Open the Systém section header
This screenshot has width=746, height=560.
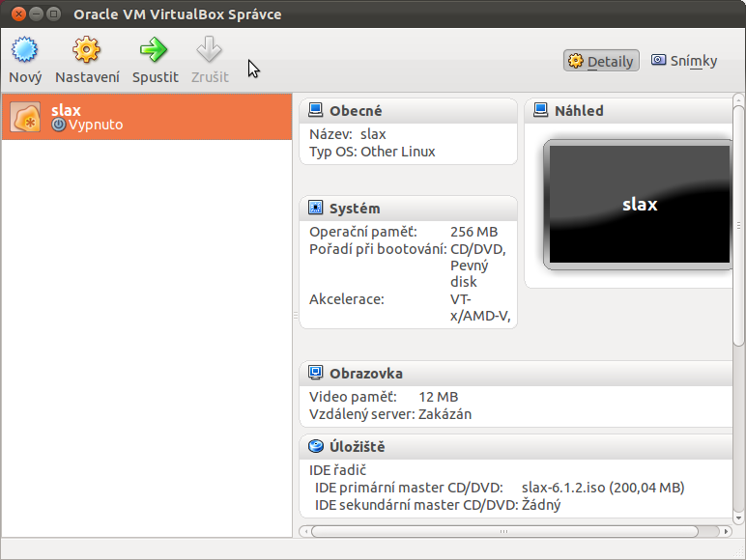click(408, 209)
